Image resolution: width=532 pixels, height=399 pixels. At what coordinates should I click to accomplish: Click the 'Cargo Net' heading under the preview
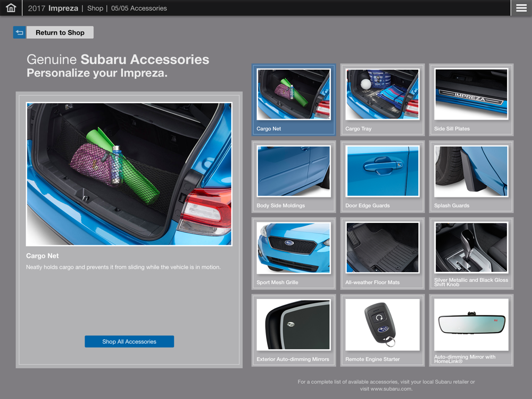tap(43, 256)
